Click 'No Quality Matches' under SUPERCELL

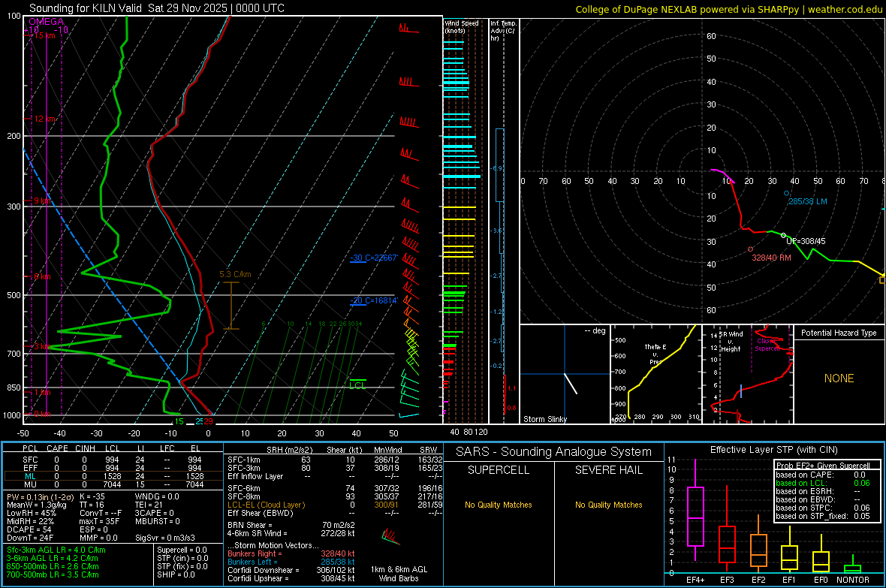[x=499, y=505]
